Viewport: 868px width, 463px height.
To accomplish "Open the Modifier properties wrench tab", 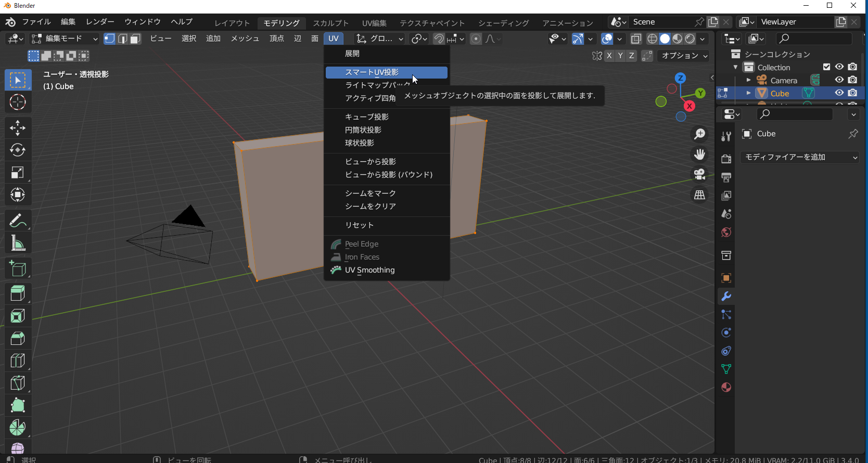I will (x=726, y=296).
